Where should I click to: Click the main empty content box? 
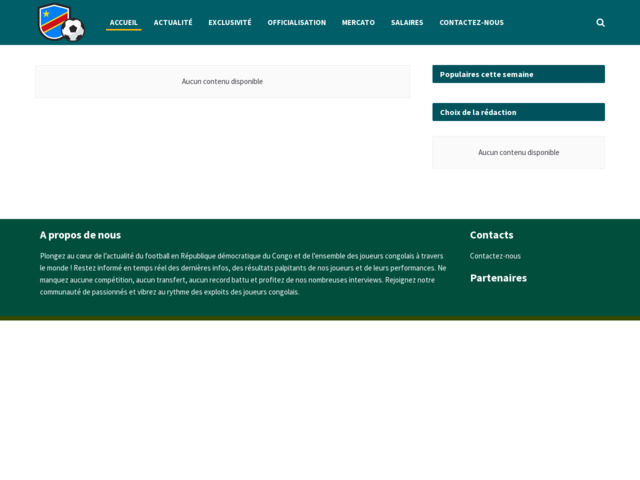(222, 82)
